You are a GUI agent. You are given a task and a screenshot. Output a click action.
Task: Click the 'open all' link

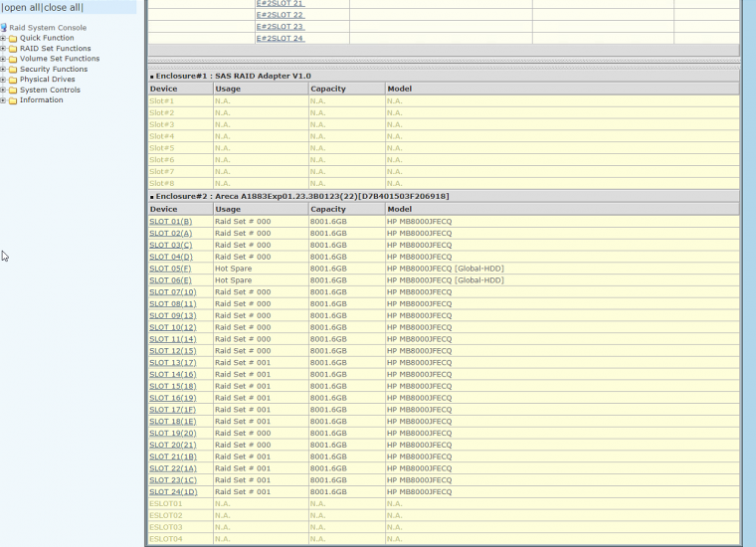click(x=22, y=7)
